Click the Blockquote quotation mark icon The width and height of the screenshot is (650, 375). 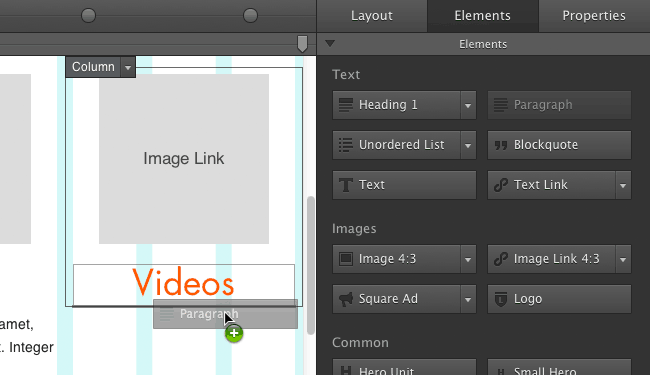coord(501,145)
